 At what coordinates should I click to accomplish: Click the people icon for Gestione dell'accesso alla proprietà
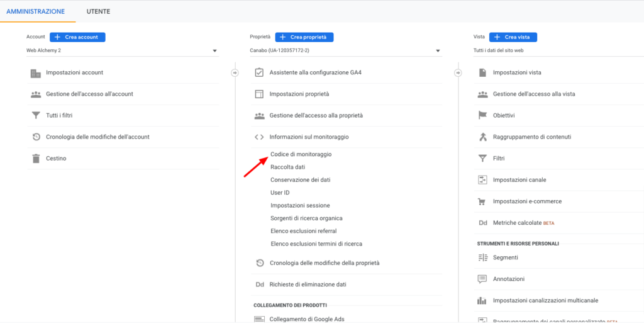point(259,116)
